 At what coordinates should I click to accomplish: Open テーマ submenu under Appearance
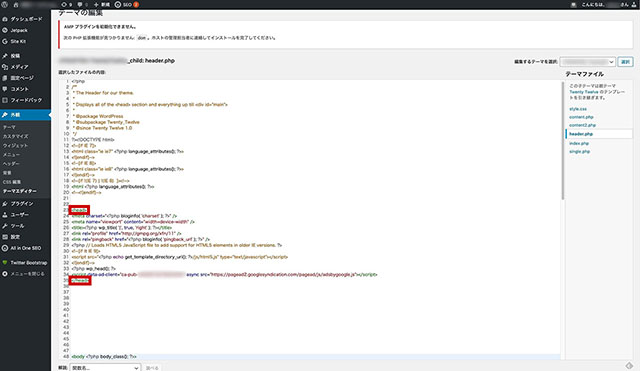pos(9,127)
